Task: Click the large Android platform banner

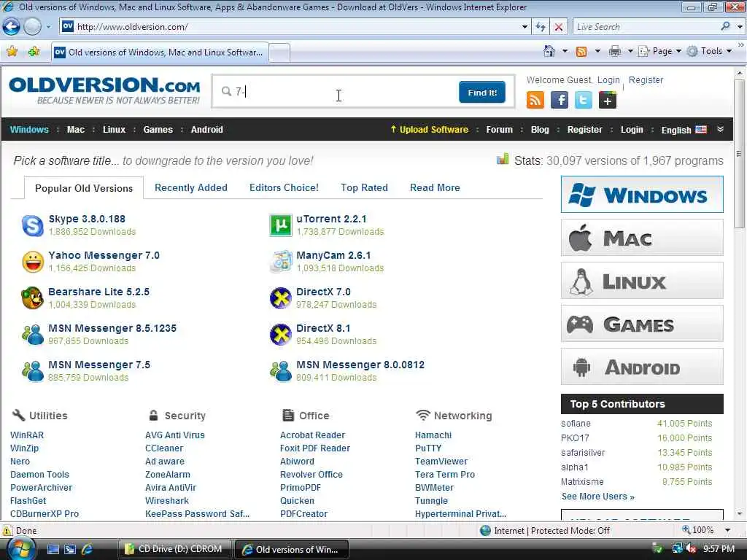Action: (642, 367)
